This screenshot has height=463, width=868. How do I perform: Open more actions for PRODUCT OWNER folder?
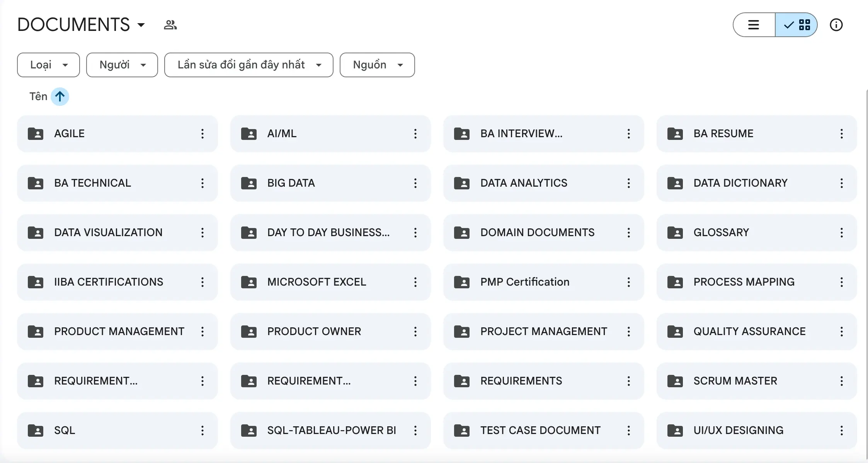pos(415,332)
